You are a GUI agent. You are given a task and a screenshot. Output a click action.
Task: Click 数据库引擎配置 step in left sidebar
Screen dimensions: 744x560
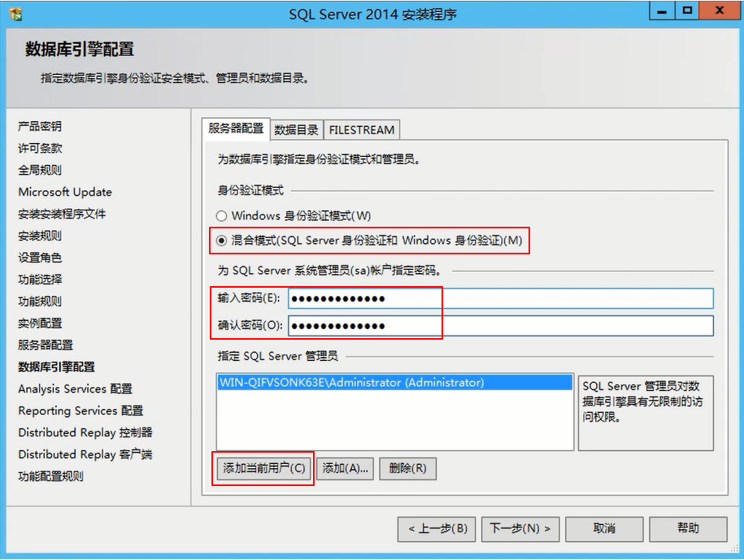56,367
